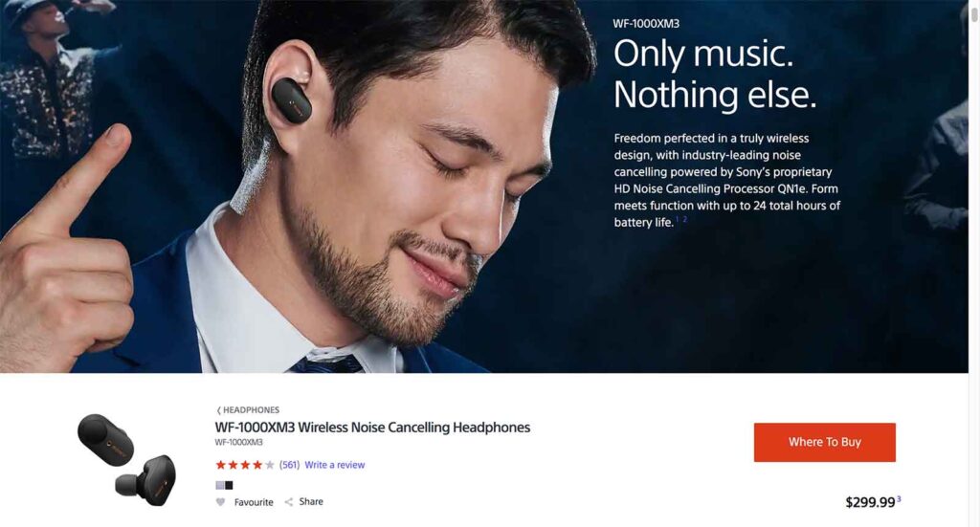The height and width of the screenshot is (527, 980).
Task: Open footnote 2 after battery life
Action: pos(684,219)
